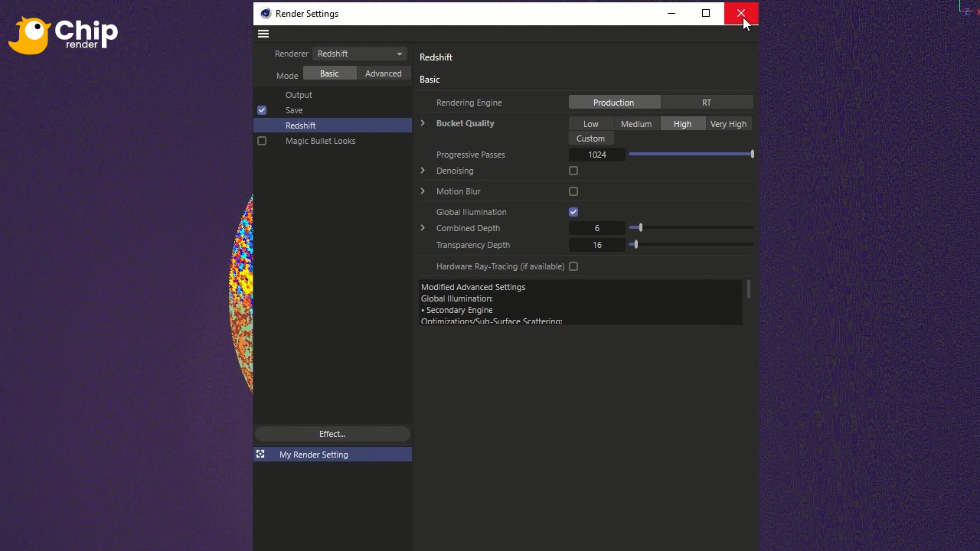The height and width of the screenshot is (551, 980).
Task: Set Bucket Quality to Medium
Action: [636, 124]
